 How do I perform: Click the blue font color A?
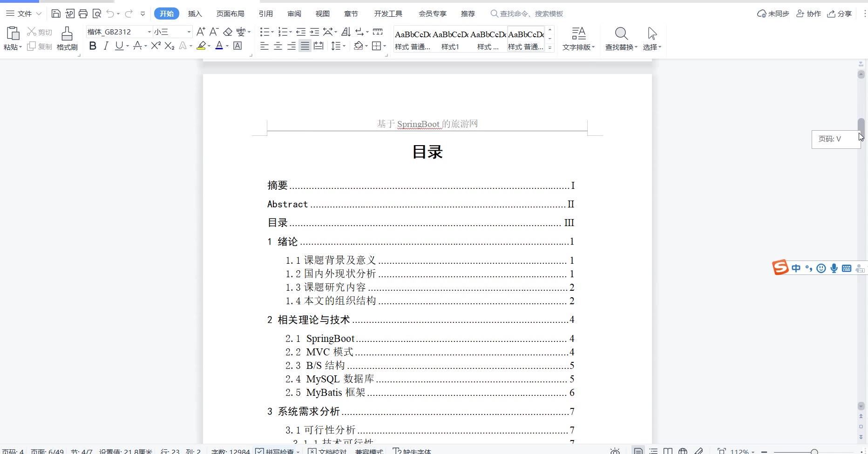(219, 46)
